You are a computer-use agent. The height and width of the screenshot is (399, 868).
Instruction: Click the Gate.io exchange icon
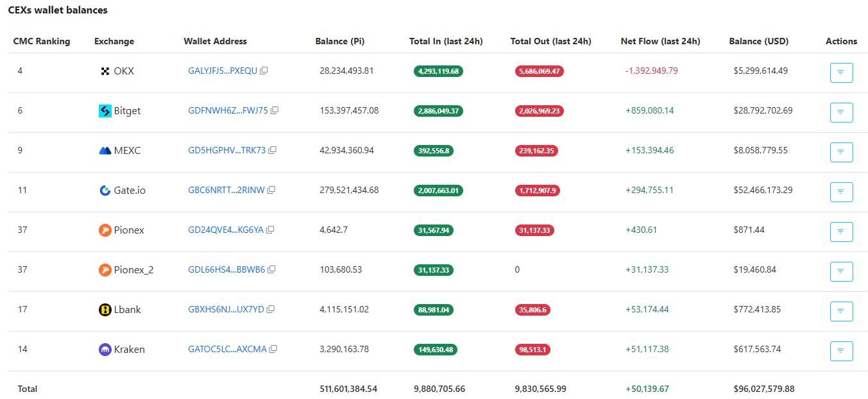pos(104,190)
